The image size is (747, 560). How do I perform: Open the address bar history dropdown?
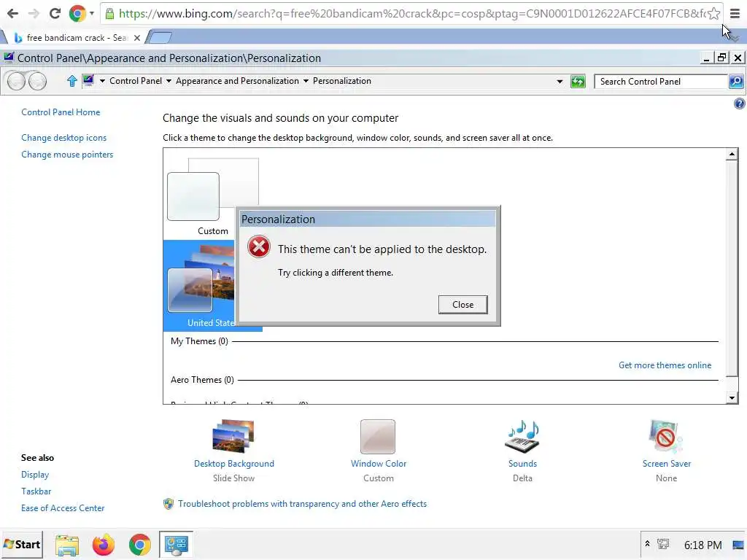[x=560, y=82]
